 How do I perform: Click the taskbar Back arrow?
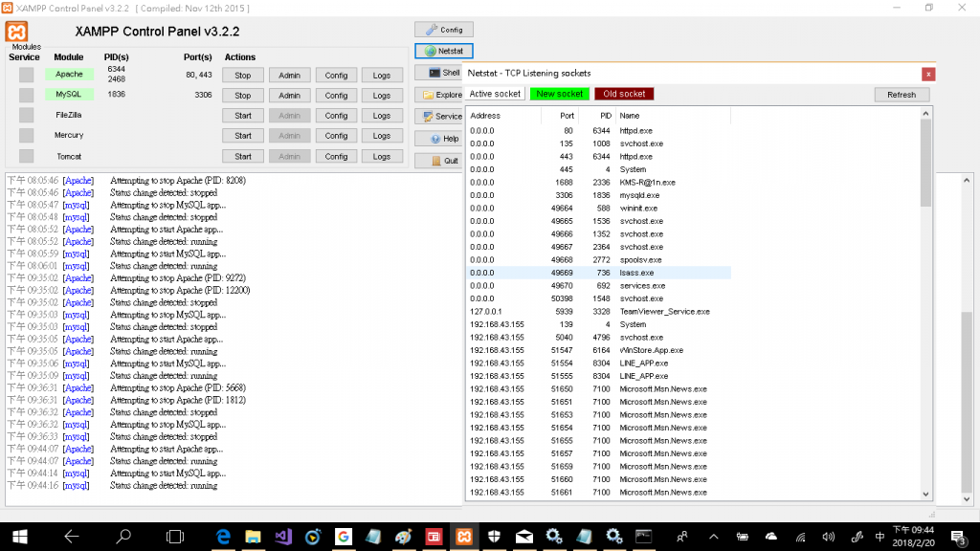click(x=71, y=537)
